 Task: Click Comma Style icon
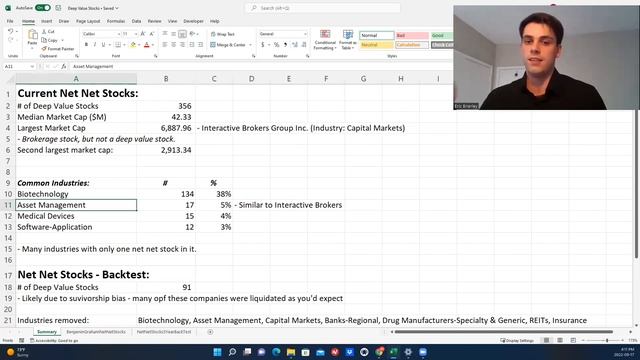(x=285, y=44)
